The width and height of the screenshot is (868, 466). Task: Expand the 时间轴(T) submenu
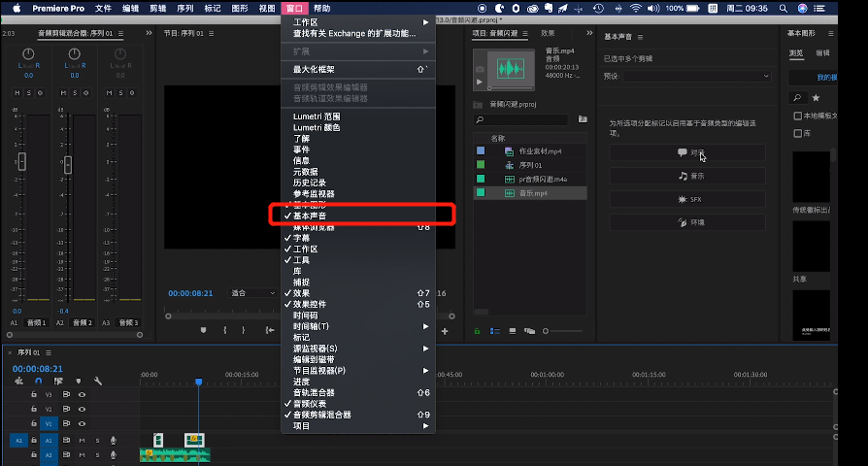[x=358, y=326]
